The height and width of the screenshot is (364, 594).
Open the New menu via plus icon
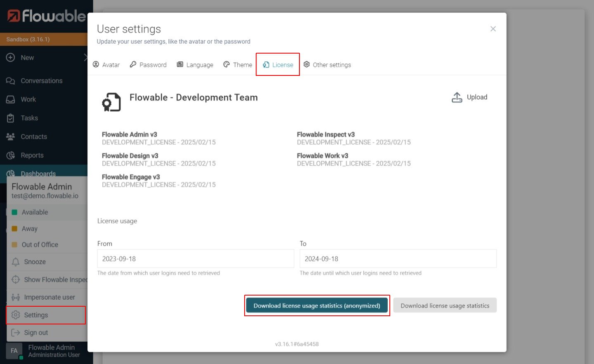click(x=10, y=57)
